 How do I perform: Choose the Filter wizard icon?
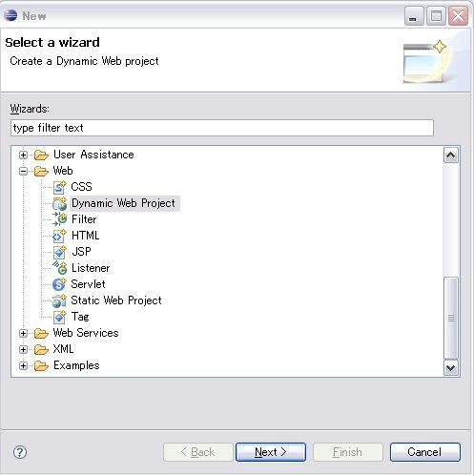59,219
